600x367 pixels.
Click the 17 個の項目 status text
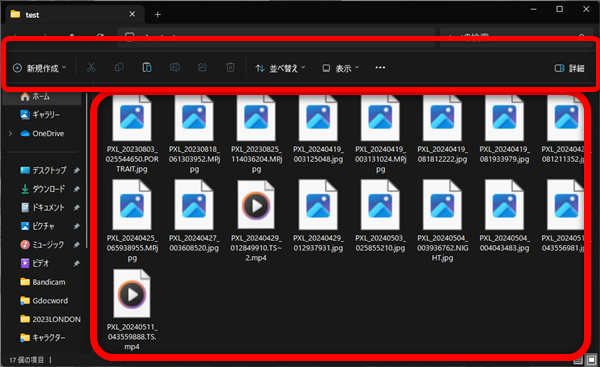click(26, 360)
